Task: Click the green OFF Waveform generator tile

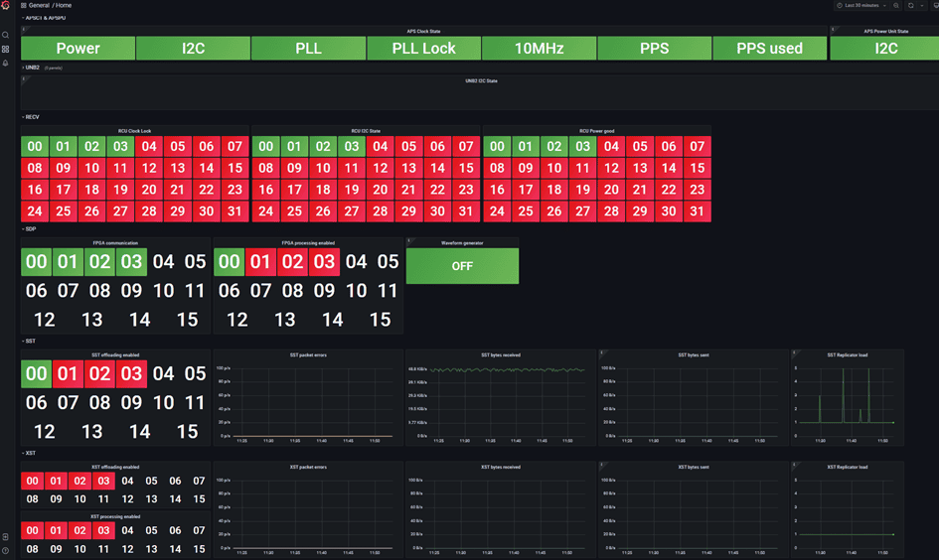Action: [x=462, y=266]
